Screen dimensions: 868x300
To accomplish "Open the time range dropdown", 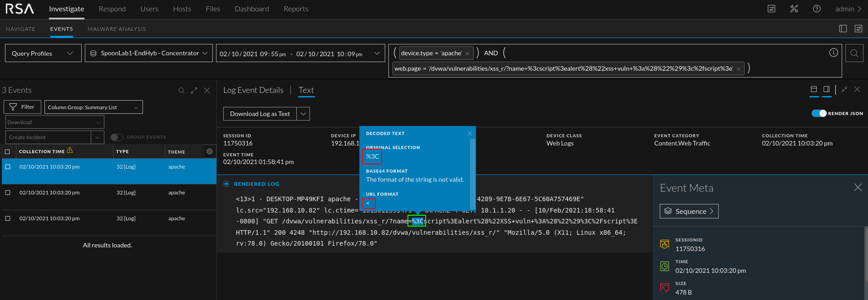I will coord(377,53).
